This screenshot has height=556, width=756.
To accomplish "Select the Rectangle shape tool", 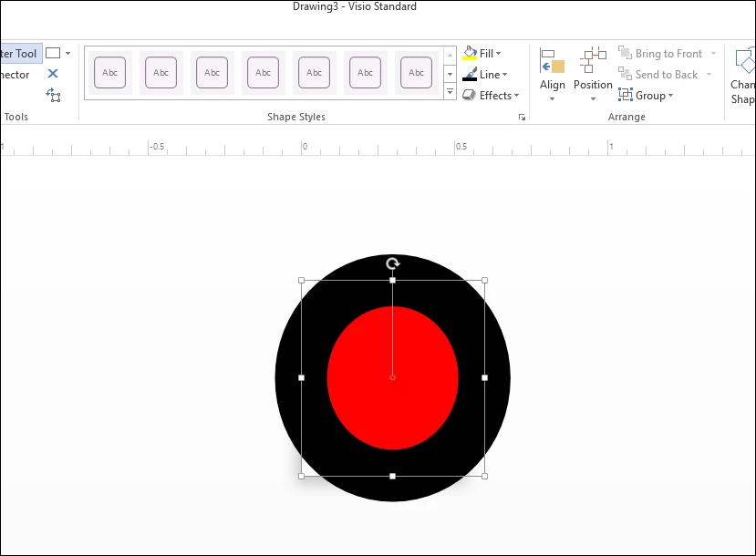I will 53,53.
